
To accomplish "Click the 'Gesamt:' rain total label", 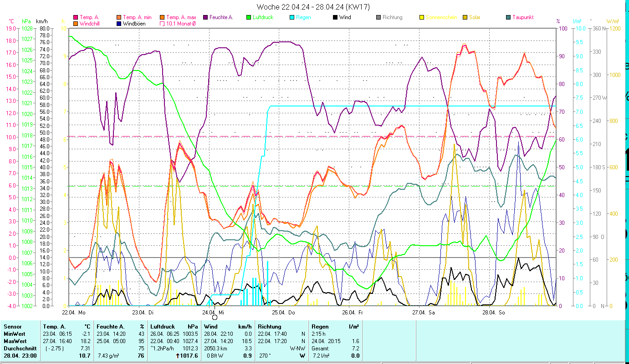I will tap(321, 349).
